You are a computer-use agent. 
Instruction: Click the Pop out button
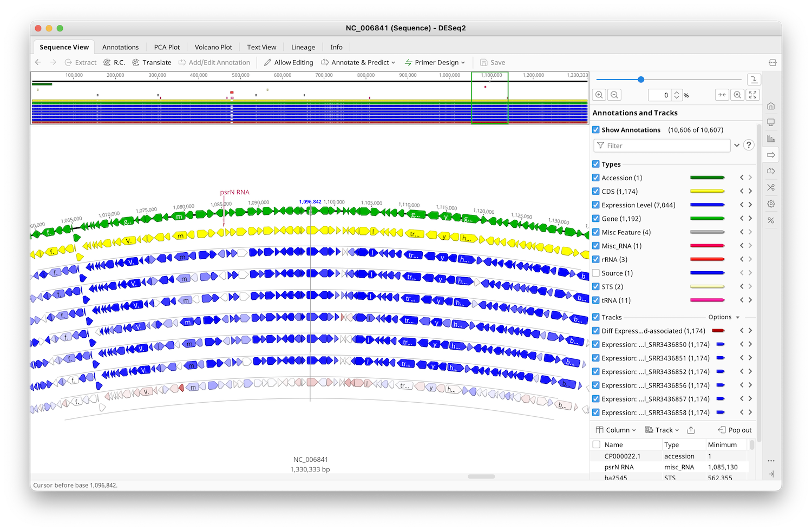coord(735,430)
